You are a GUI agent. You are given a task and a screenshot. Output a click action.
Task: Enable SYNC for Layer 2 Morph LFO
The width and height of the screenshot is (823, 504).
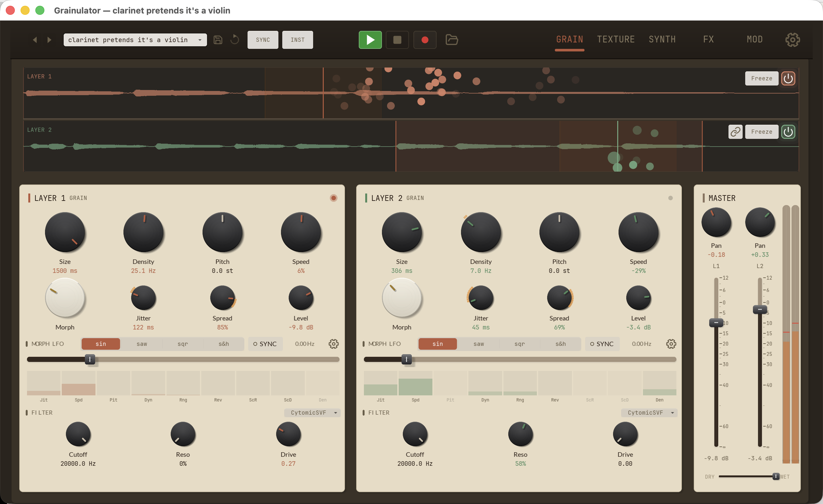click(602, 344)
